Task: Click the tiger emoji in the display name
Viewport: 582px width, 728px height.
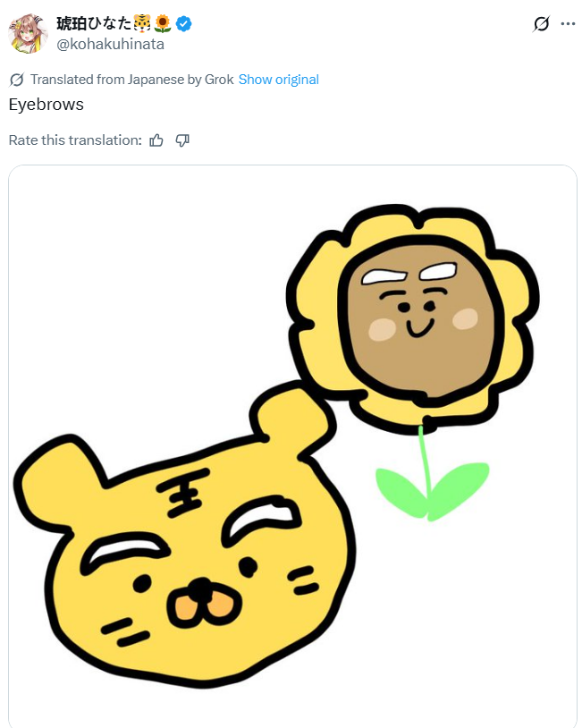Action: (x=141, y=24)
